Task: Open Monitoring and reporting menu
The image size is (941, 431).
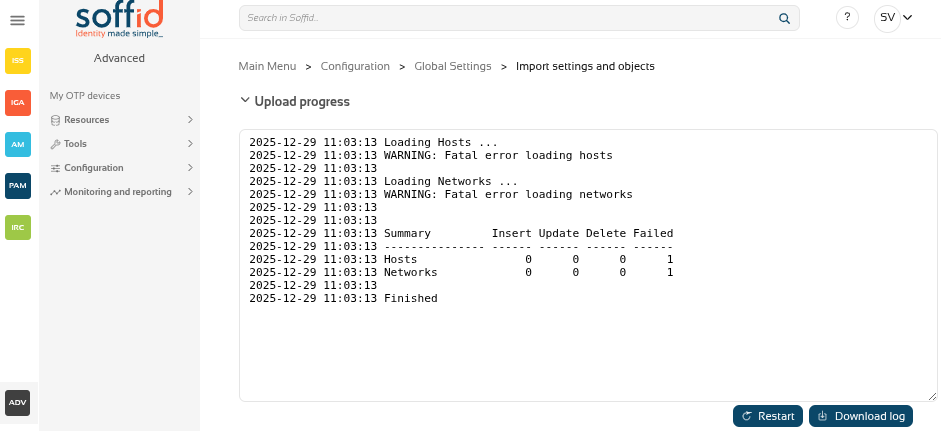Action: (x=120, y=192)
